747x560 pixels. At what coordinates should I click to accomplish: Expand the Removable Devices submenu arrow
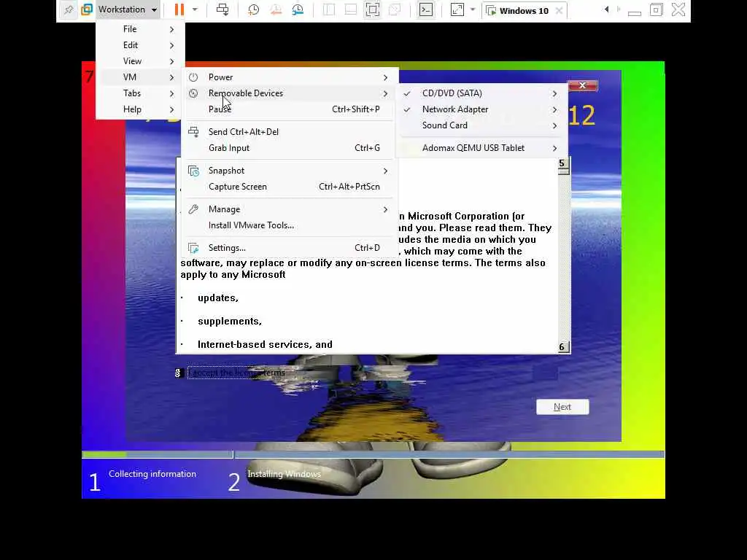[385, 93]
